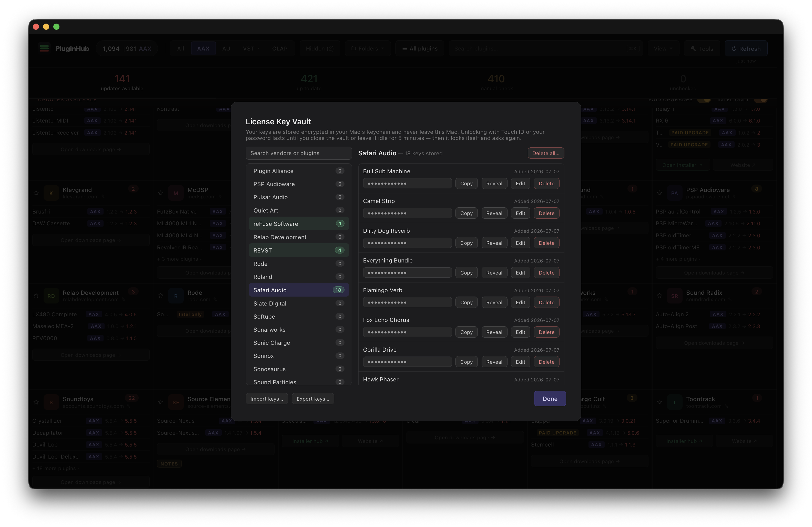
Task: Edit the Dirty Dog Reverb key
Action: [x=520, y=243]
